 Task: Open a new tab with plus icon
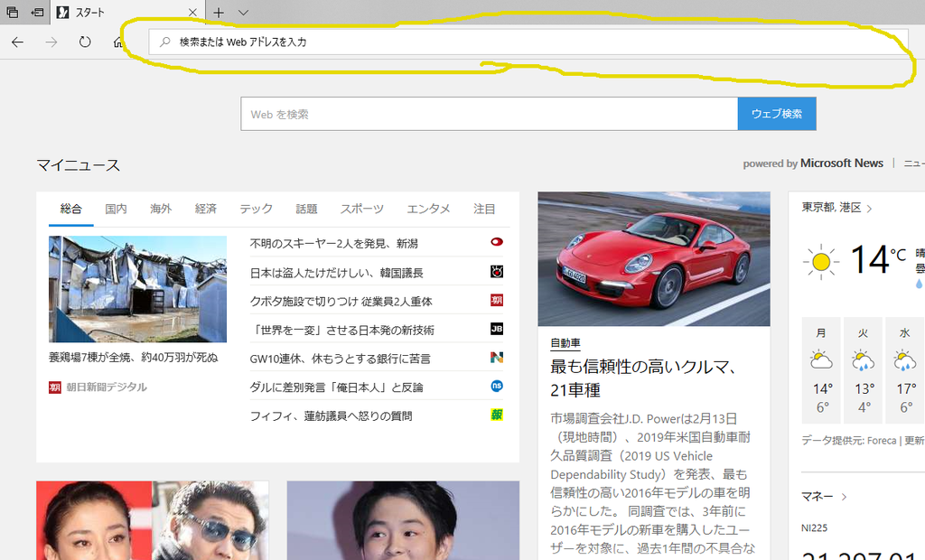[219, 13]
